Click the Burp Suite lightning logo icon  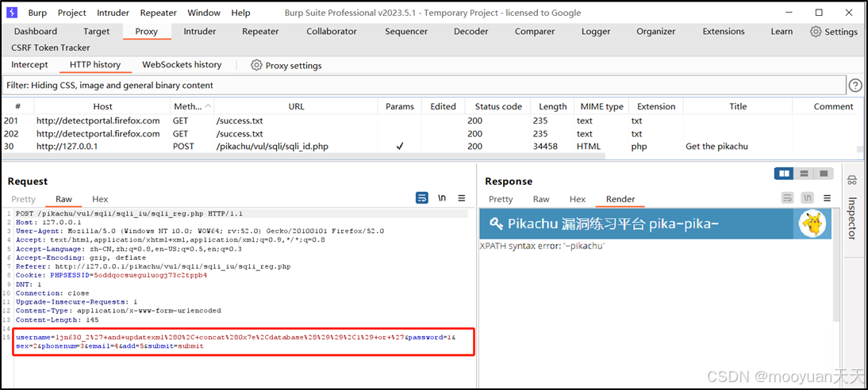click(12, 12)
